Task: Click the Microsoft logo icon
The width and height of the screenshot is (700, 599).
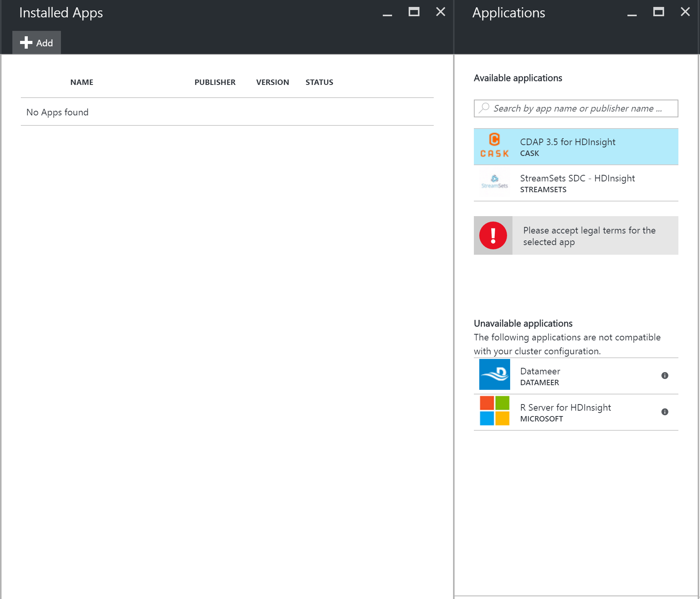Action: [495, 411]
